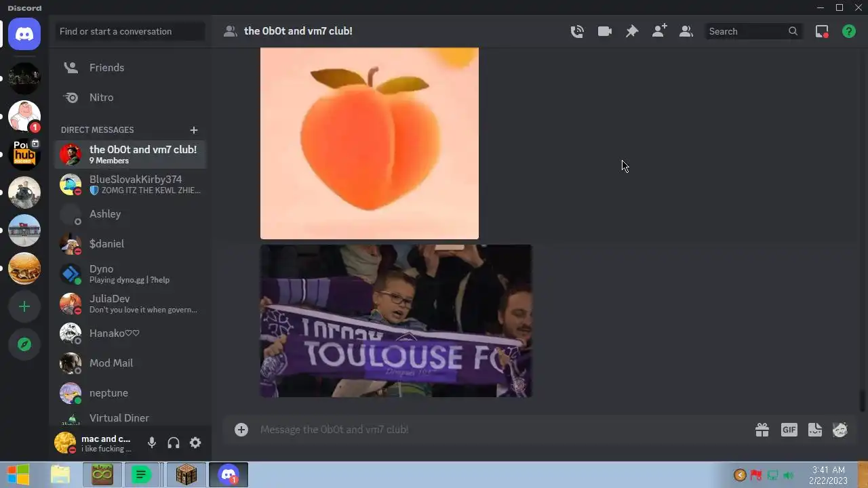868x488 pixels.
Task: Open DM with BlueSlovakKirby374
Action: 130,184
